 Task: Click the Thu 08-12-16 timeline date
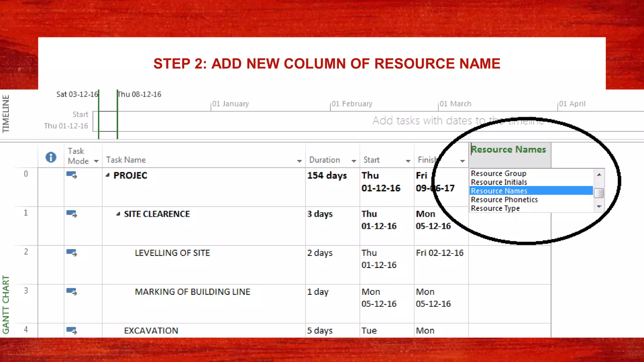[139, 94]
